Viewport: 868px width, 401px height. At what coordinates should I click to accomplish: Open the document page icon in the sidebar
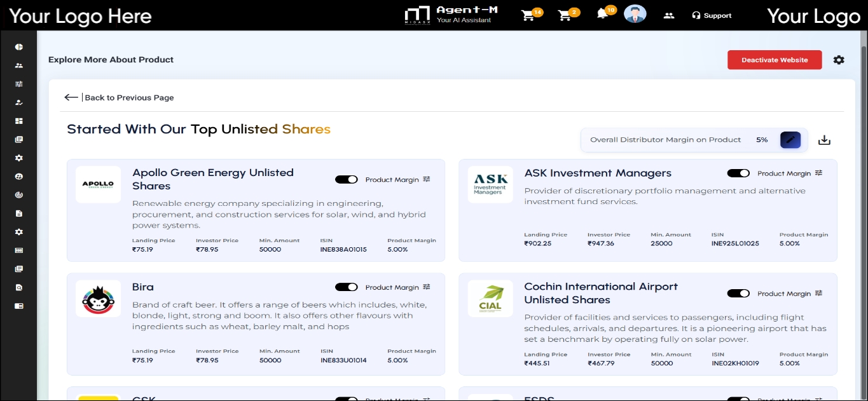pos(19,214)
